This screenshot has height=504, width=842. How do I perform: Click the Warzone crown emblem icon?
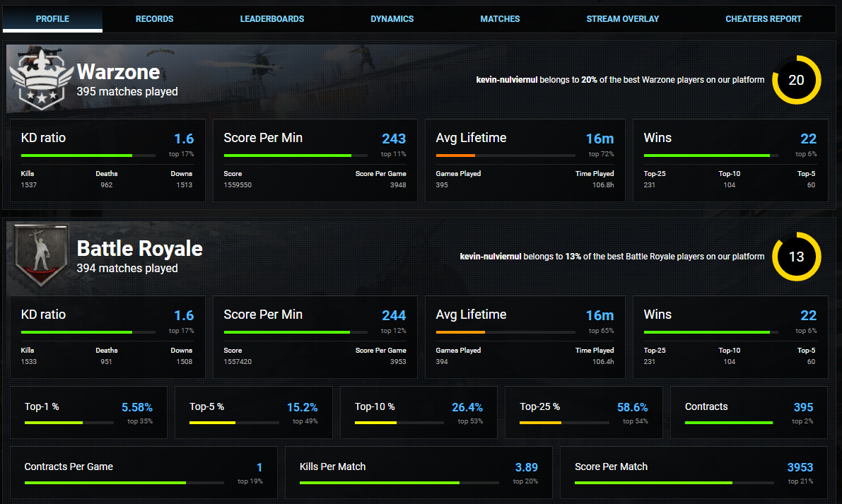click(41, 78)
